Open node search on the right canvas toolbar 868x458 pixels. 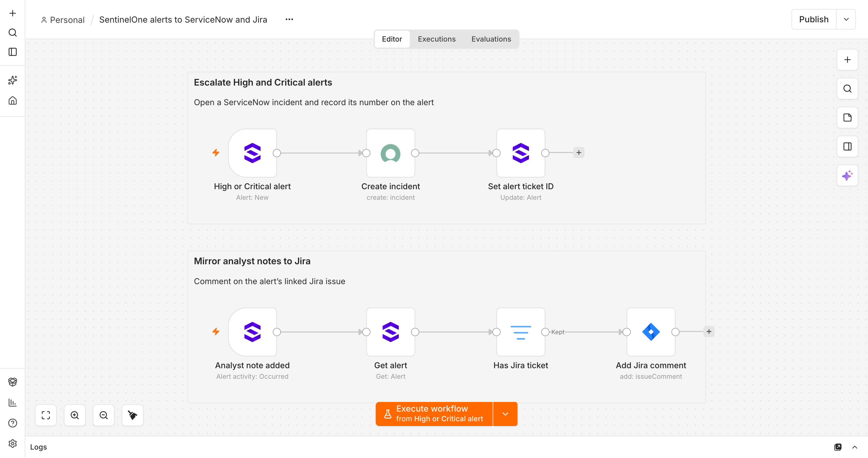pyautogui.click(x=847, y=89)
